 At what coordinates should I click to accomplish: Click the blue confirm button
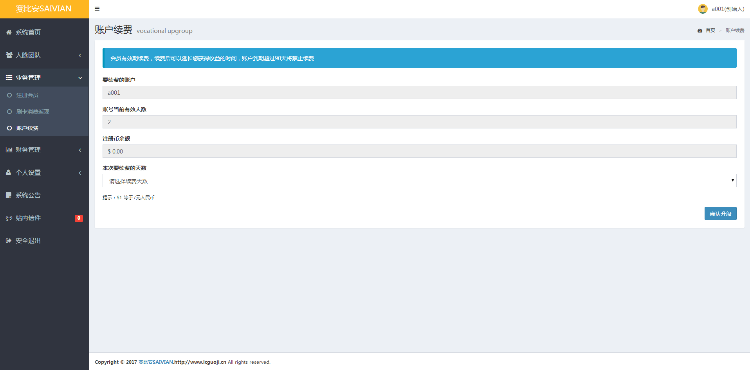720,214
